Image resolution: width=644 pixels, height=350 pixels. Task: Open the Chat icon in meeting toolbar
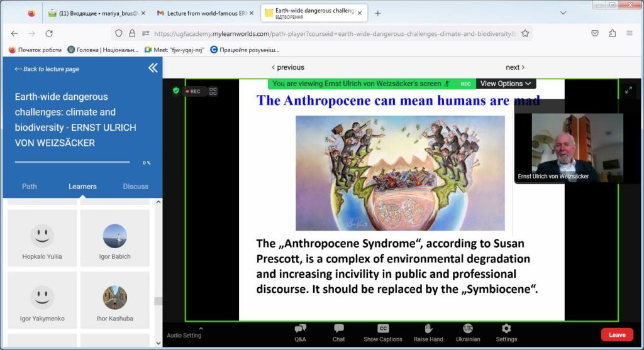pos(339,329)
